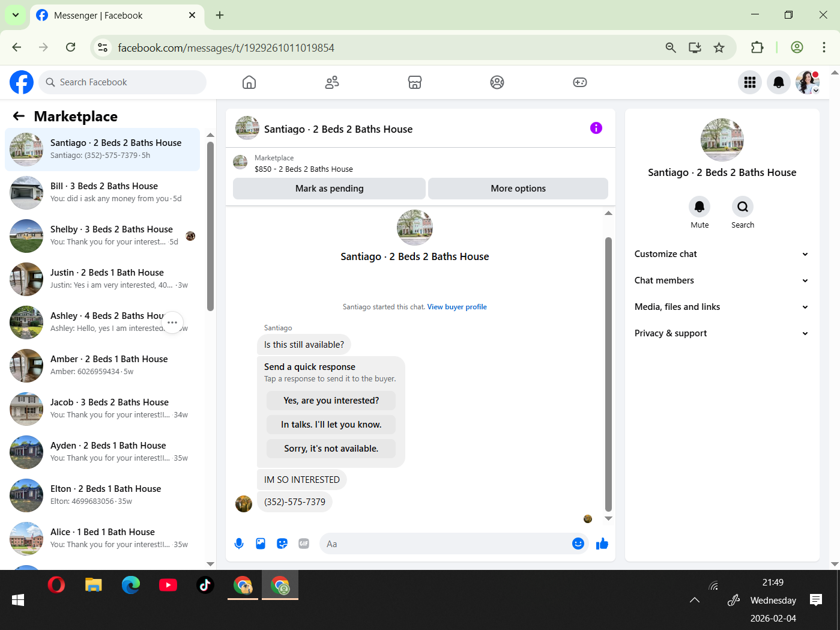This screenshot has width=840, height=630.
Task: Open the Marketplace icon in top navigation
Action: (415, 82)
